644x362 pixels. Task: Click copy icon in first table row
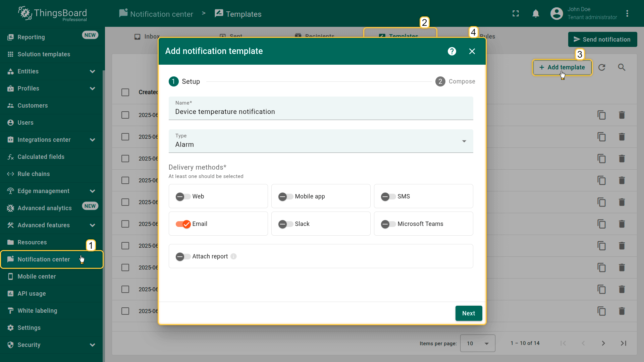coord(601,115)
